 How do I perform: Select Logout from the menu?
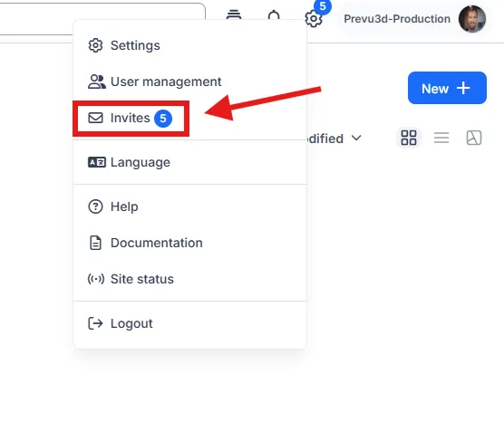click(x=189, y=323)
